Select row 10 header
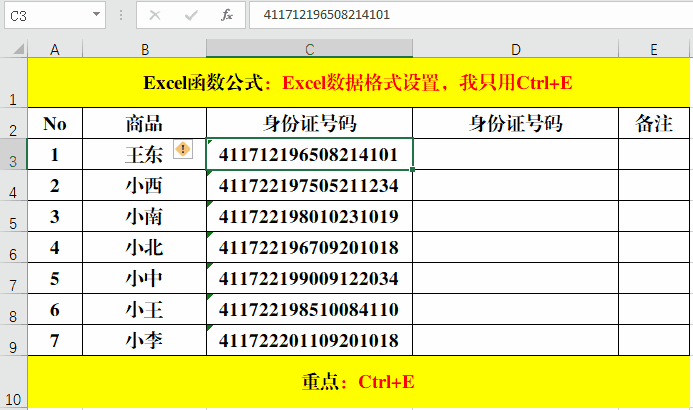The width and height of the screenshot is (693, 410). tap(13, 382)
